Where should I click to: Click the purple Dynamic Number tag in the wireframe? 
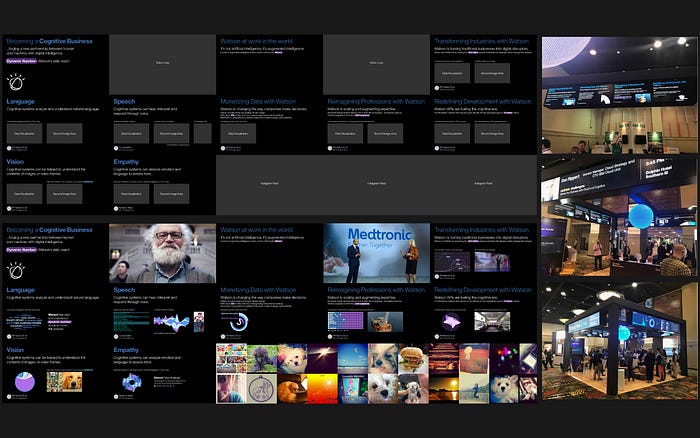pos(21,61)
